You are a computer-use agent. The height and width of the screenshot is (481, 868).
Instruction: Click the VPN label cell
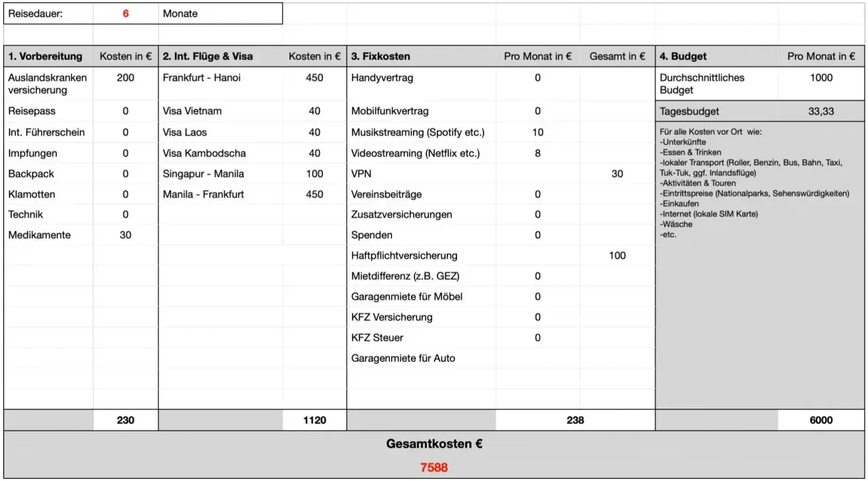click(x=421, y=173)
